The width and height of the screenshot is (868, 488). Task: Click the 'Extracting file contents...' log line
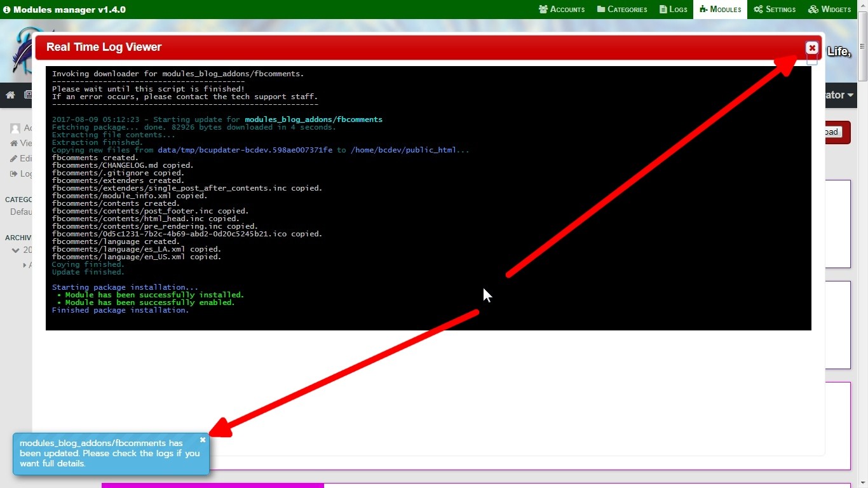(x=113, y=135)
